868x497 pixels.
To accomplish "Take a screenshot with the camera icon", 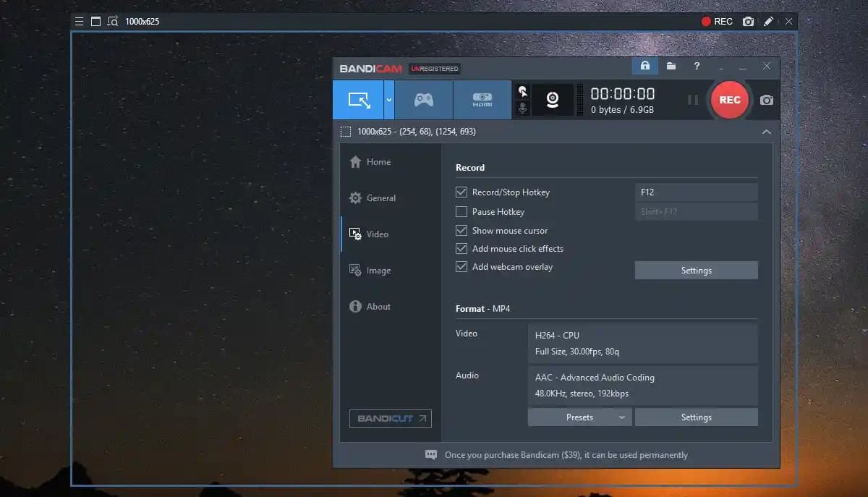I will pos(765,100).
